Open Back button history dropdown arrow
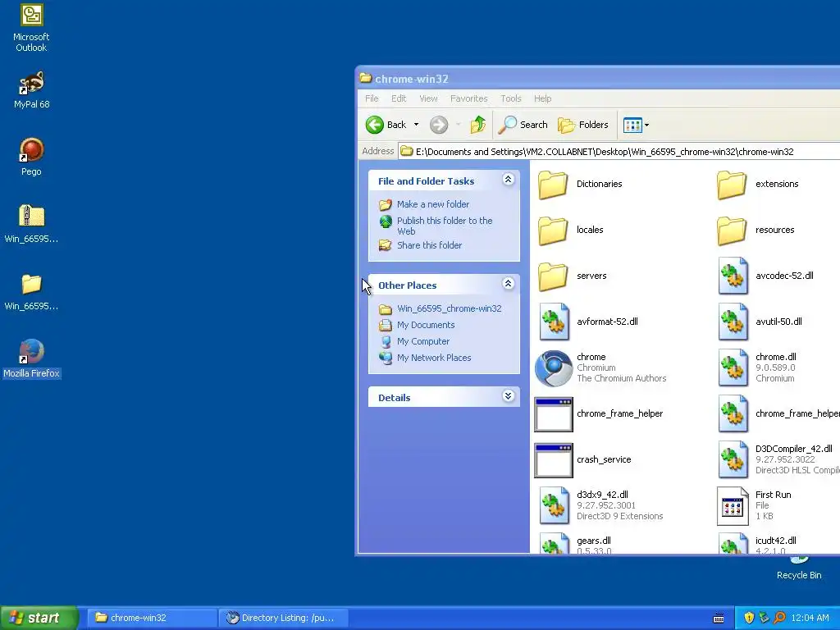Screen dimensions: 840x630 [x=416, y=125]
